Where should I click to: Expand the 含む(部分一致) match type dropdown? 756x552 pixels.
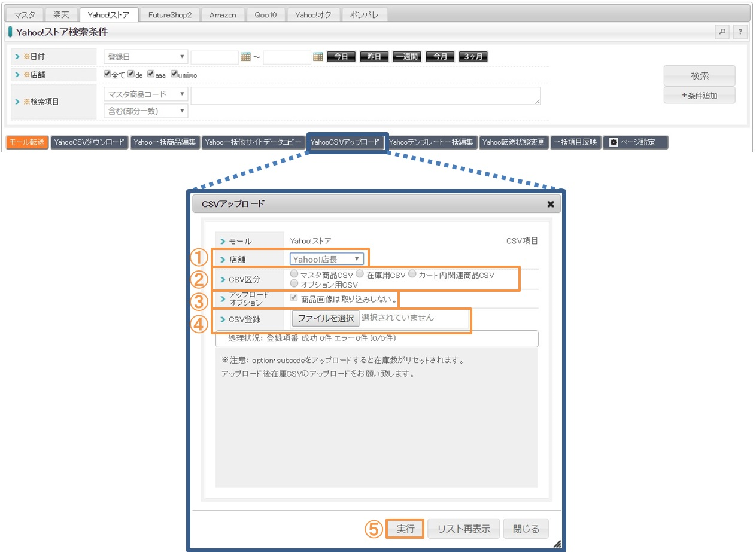point(145,111)
